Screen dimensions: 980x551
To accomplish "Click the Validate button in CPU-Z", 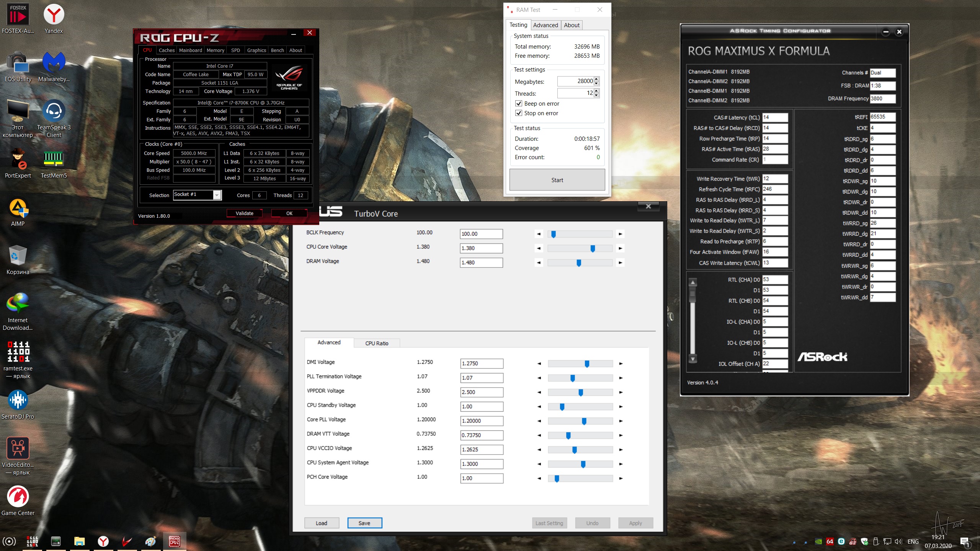I will (244, 214).
